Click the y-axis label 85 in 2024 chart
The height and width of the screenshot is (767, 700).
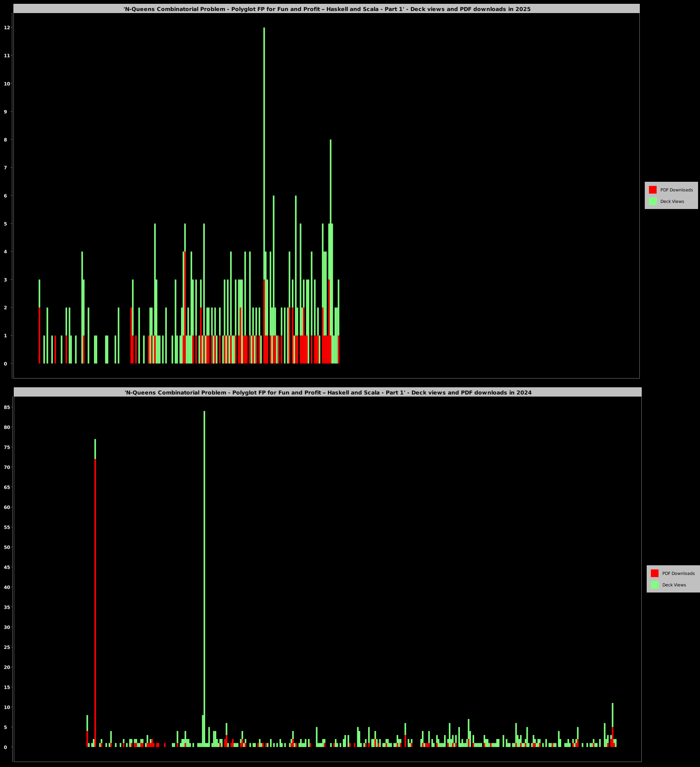coord(6,407)
